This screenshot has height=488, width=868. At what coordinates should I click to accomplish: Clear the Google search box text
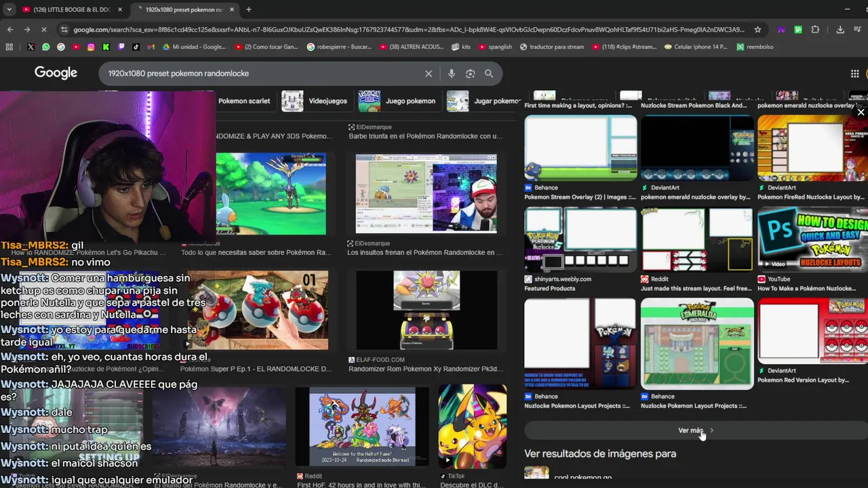tap(429, 73)
